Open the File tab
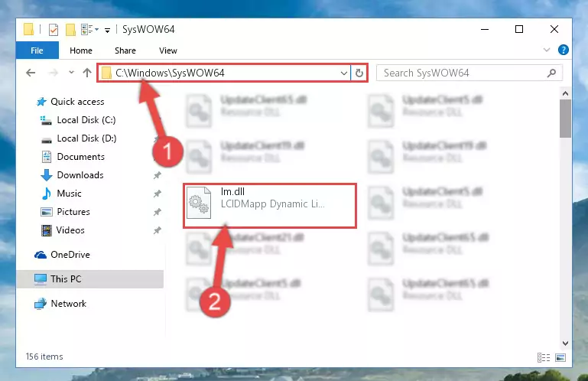This screenshot has width=588, height=381. click(x=37, y=50)
